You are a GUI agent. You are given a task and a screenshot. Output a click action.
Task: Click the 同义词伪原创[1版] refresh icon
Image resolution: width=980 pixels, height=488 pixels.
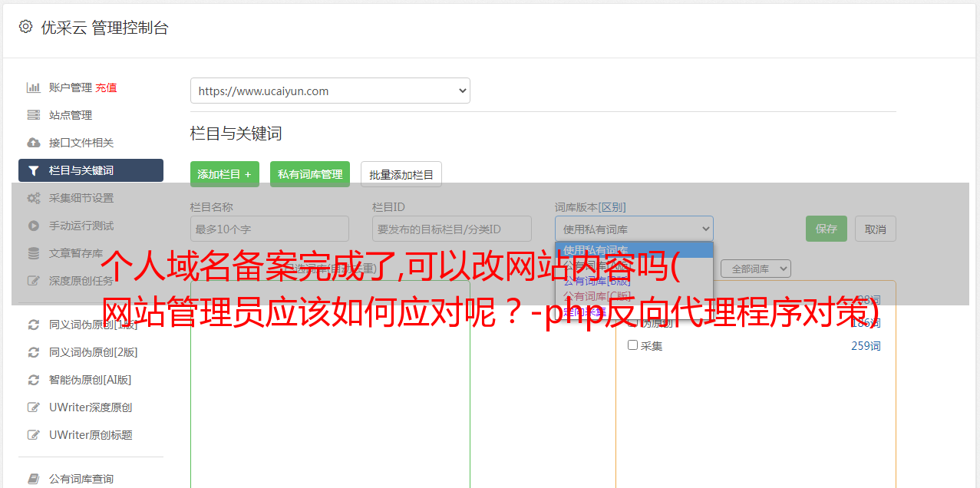pos(34,325)
